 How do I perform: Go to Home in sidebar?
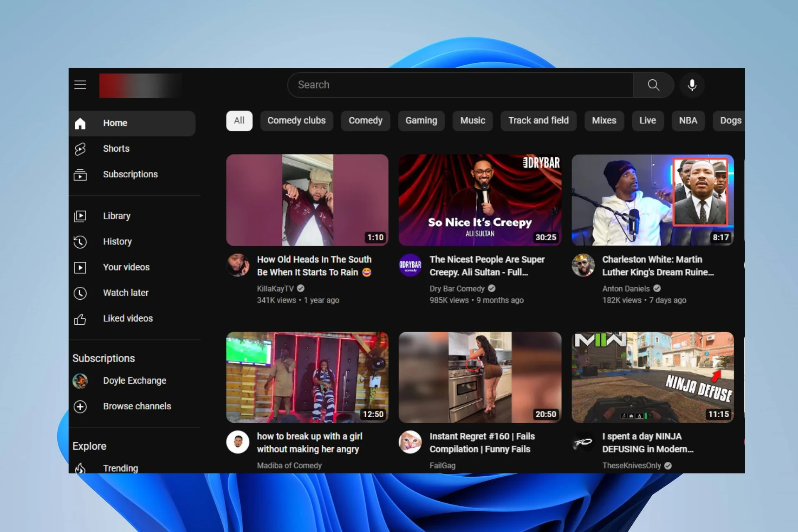tap(115, 123)
